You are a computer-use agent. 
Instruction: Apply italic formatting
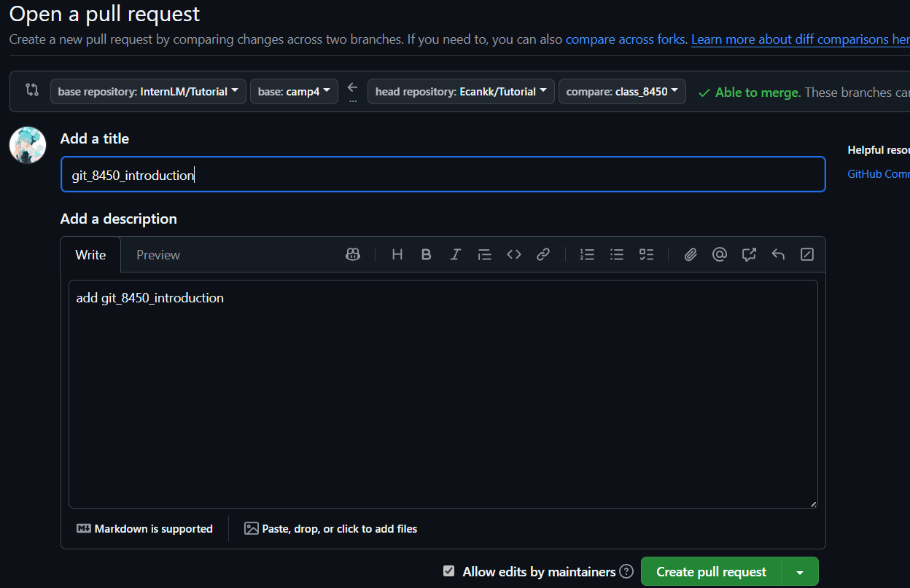[456, 254]
